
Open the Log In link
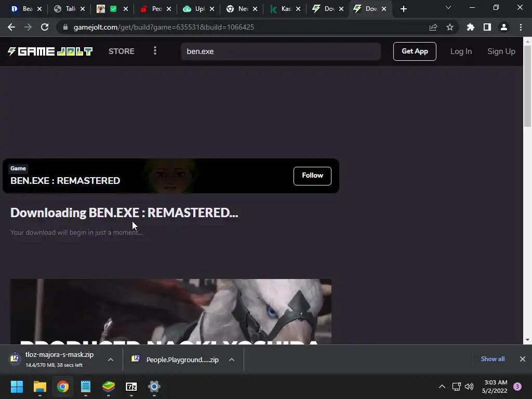tap(461, 51)
